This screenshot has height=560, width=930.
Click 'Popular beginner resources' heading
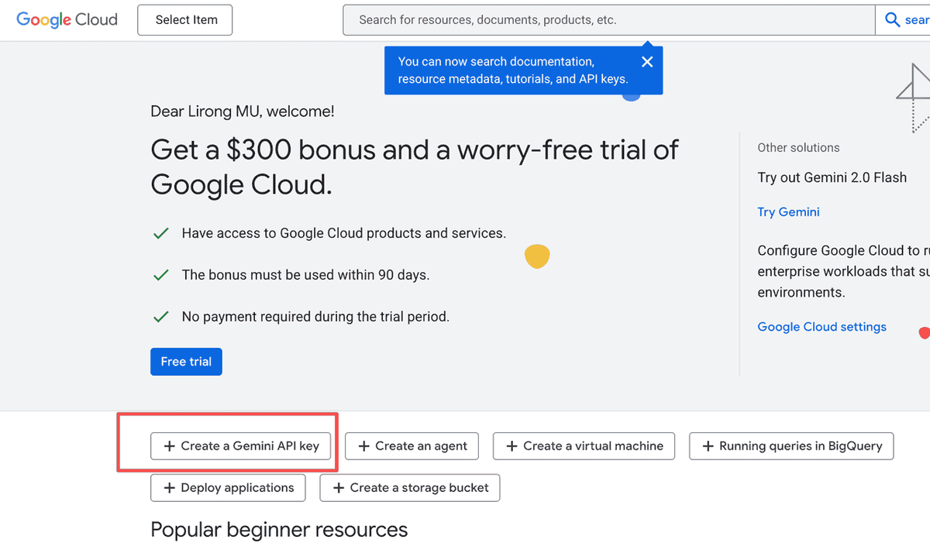279,530
